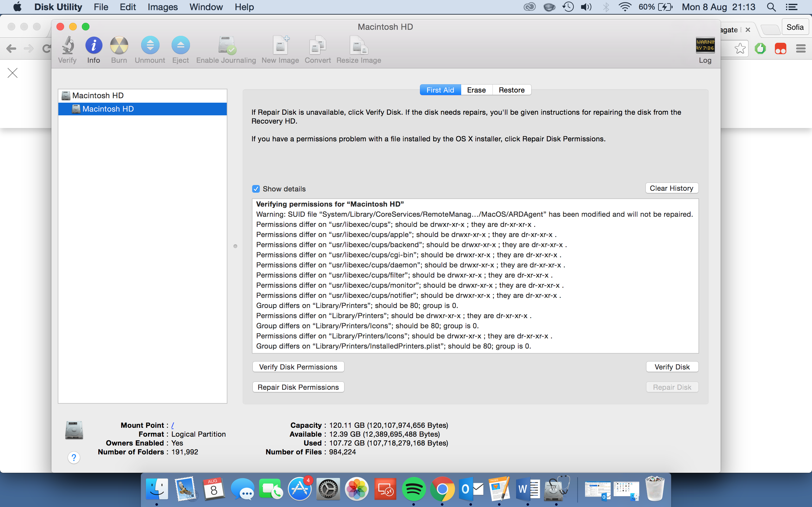
Task: Switch to the Restore tab
Action: (511, 90)
